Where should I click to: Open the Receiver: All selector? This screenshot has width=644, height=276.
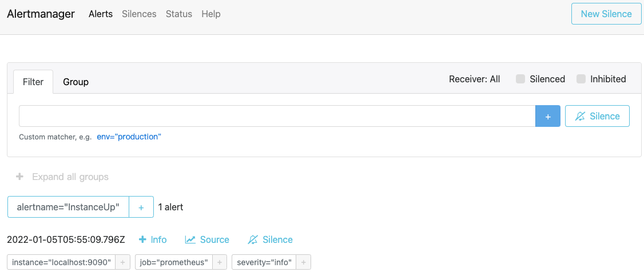[474, 79]
